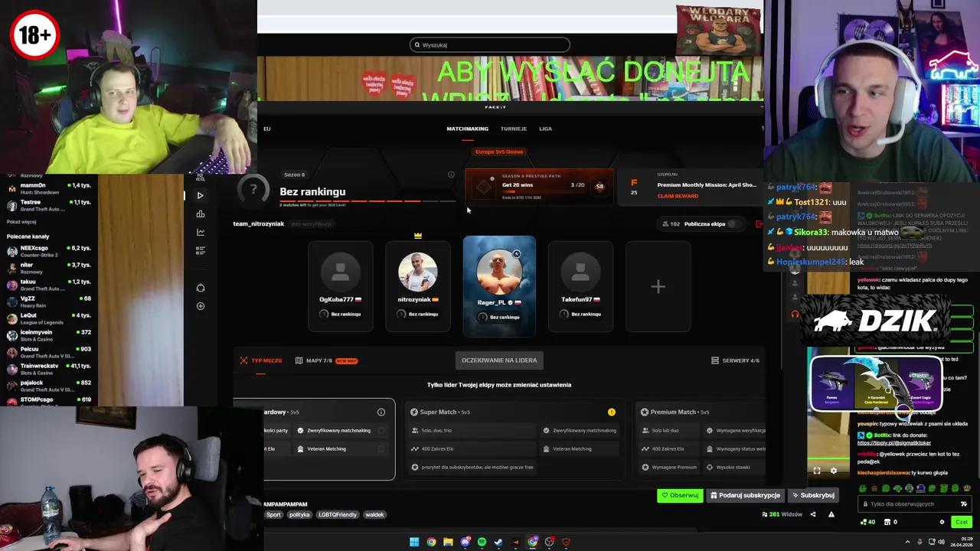Open Spotify from the taskbar

click(482, 542)
